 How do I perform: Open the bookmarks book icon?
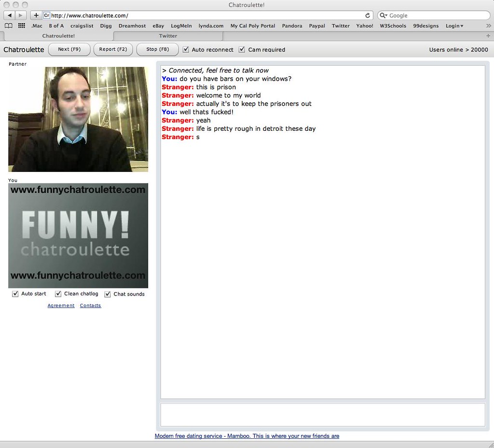8,26
